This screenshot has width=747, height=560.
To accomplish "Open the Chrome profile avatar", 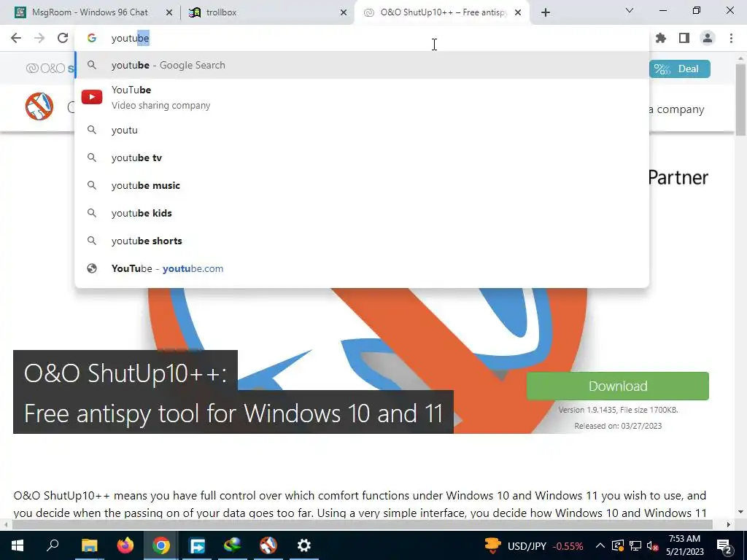I will (708, 38).
